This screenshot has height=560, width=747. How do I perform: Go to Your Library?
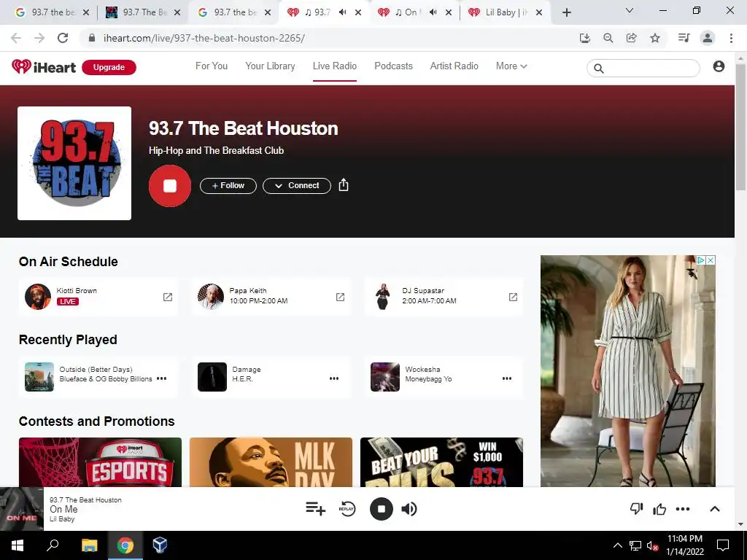(270, 66)
